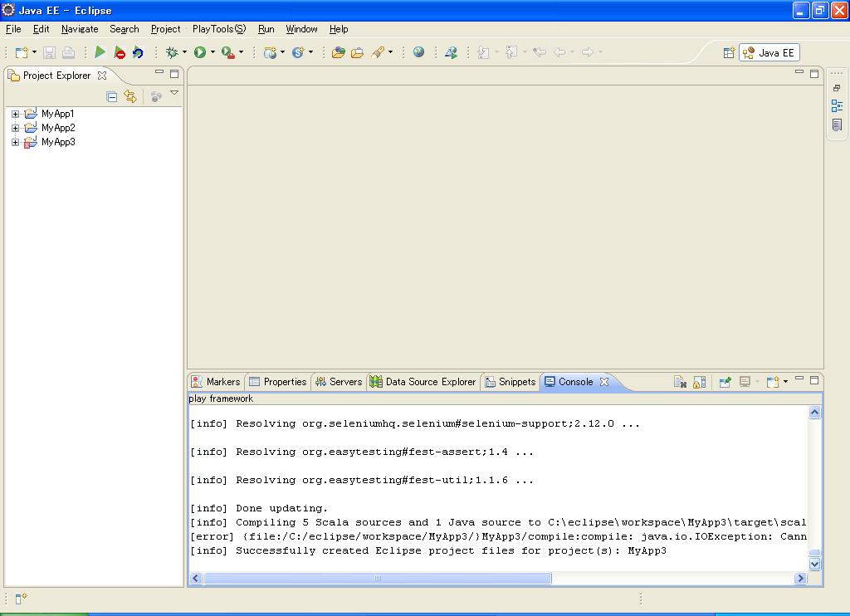This screenshot has height=616, width=850.
Task: Open the Run configurations dropdown arrow
Action: coord(212,52)
